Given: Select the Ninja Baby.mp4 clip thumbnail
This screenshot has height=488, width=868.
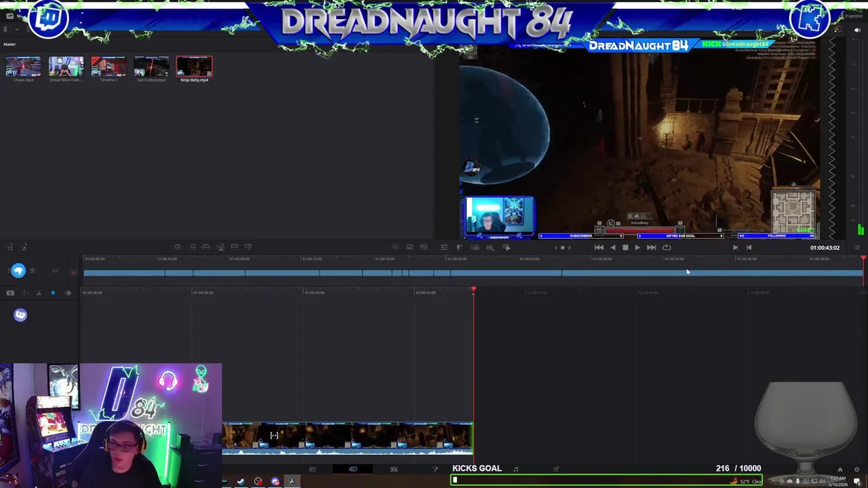Looking at the screenshot, I should click(194, 67).
